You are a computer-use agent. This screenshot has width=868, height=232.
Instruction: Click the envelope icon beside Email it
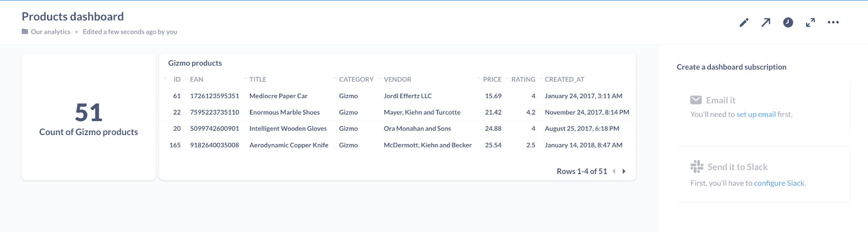[695, 100]
